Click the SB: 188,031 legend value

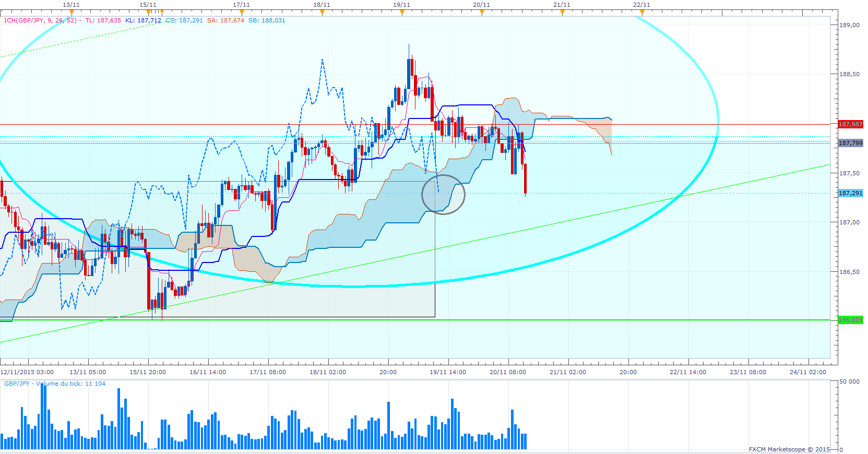tap(267, 20)
